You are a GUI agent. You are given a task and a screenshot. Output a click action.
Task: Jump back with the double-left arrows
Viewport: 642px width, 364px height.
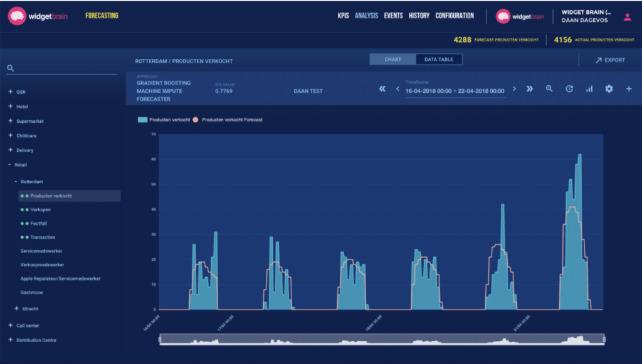(382, 89)
